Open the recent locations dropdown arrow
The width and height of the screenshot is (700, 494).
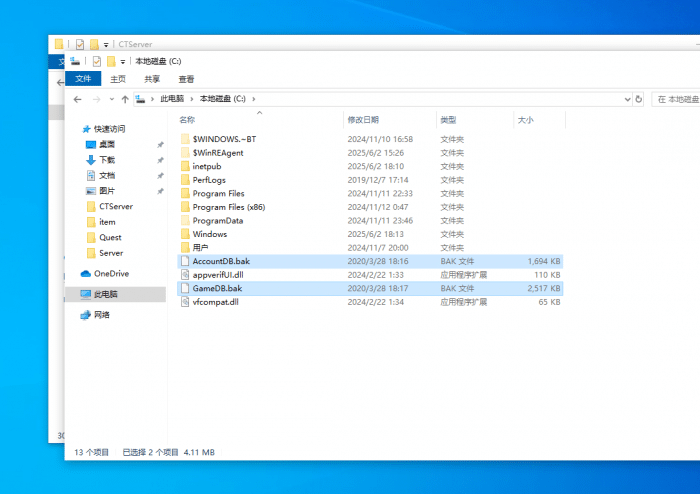[111, 99]
